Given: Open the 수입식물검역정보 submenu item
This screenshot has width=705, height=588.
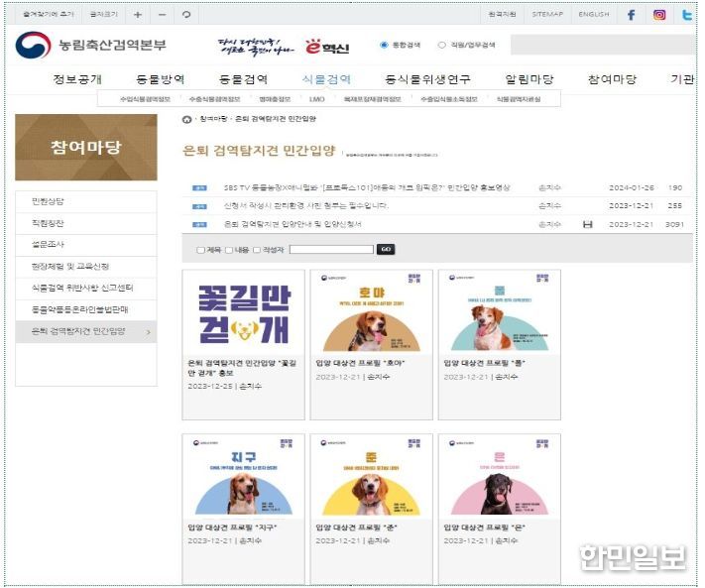Looking at the screenshot, I should pyautogui.click(x=145, y=99).
